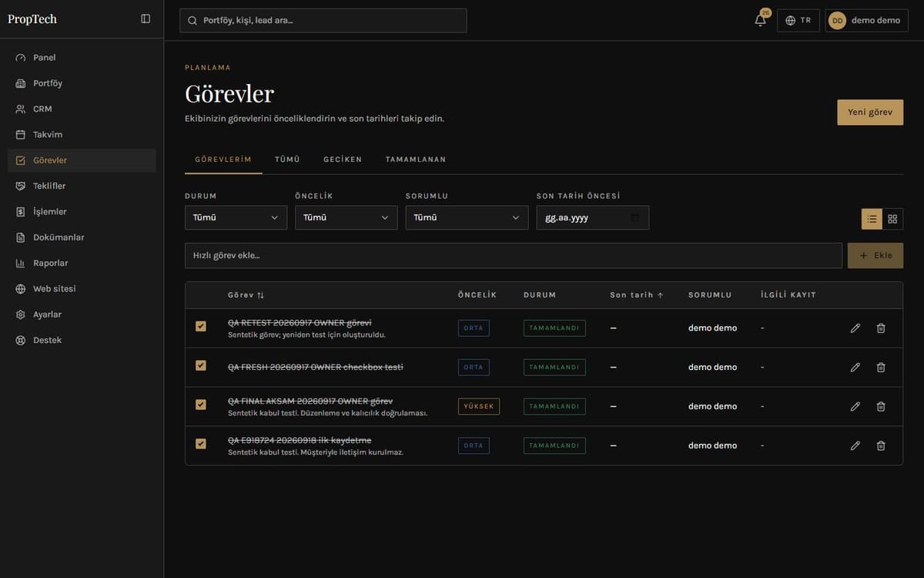Delete the QA E918724 ilk kaydetme task
This screenshot has width=924, height=578.
pos(881,445)
